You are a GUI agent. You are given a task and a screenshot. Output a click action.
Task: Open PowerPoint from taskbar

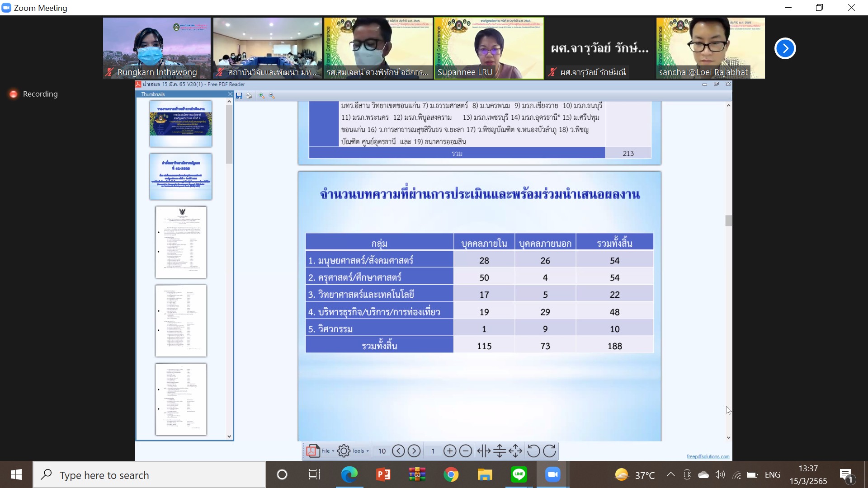coord(383,475)
